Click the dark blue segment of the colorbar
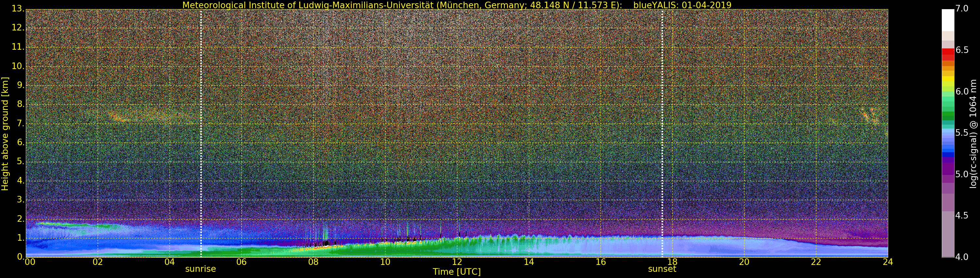The image size is (980, 278). click(948, 155)
